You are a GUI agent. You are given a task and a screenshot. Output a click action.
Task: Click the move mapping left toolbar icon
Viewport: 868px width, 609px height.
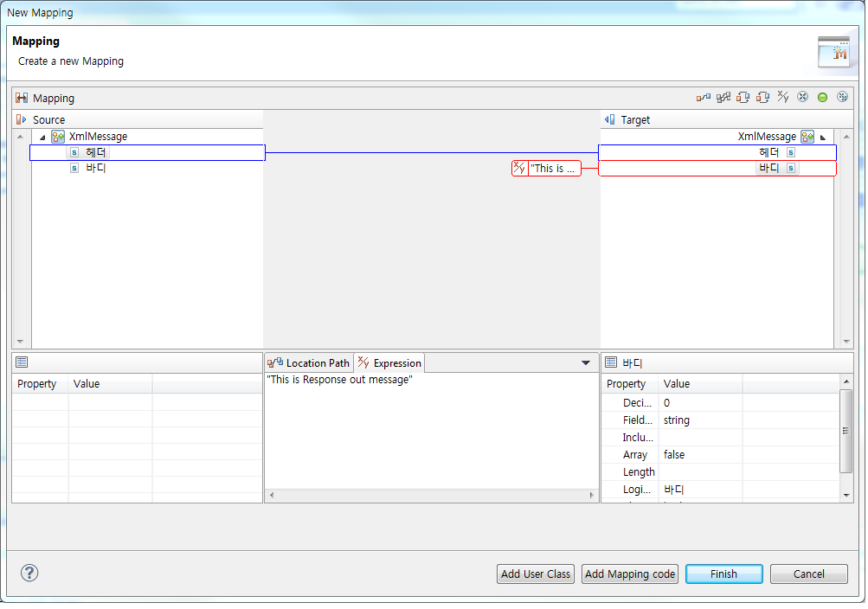743,97
